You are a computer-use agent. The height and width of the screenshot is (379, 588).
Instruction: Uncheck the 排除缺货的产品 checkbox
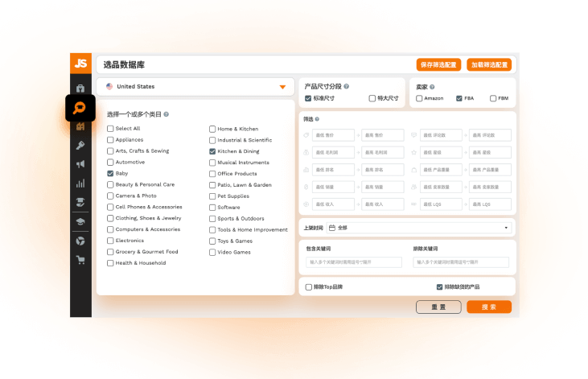coord(439,287)
